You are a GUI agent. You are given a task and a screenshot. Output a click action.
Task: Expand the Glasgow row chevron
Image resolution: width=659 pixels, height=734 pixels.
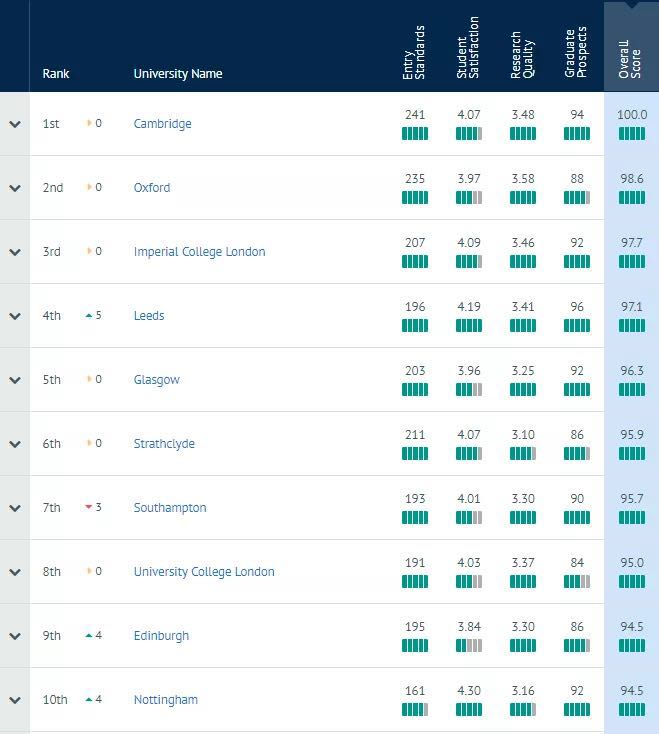coord(15,380)
